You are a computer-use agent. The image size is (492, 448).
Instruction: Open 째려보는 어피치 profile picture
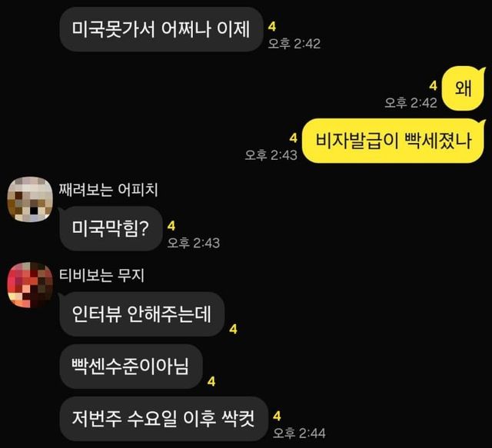coord(30,199)
